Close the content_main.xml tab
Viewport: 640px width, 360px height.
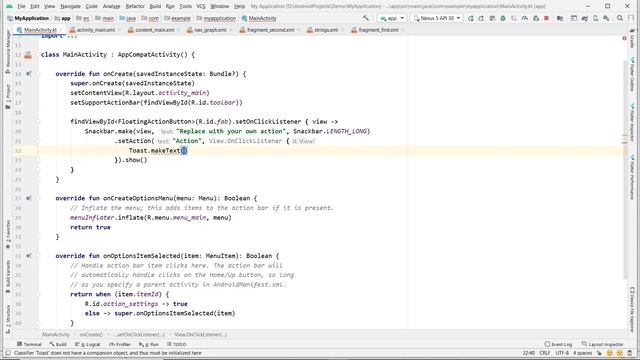179,30
